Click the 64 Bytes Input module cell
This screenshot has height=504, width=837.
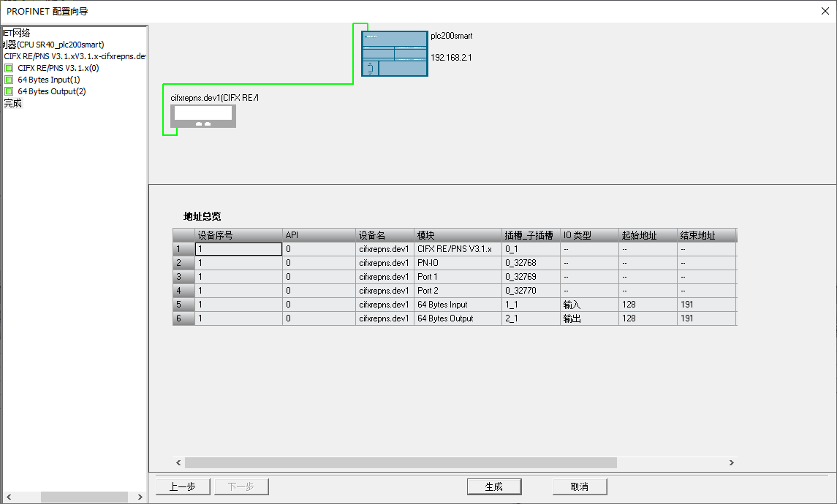[x=458, y=305]
